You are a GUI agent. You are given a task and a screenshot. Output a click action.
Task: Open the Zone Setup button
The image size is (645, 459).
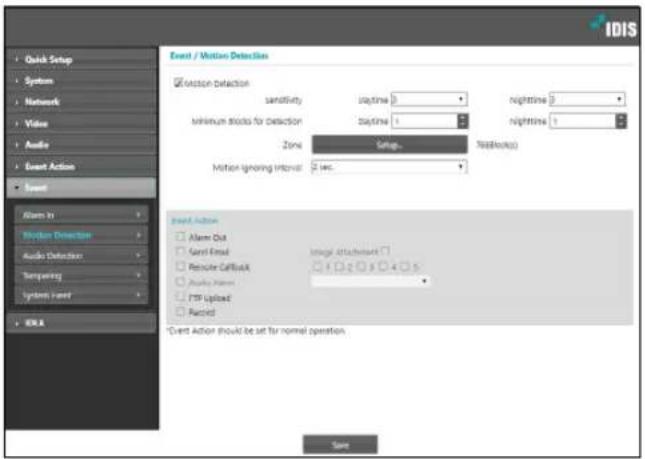(x=390, y=145)
